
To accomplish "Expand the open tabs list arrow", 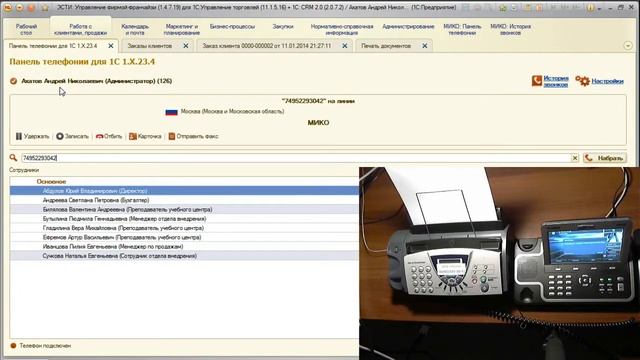I will [x=628, y=46].
